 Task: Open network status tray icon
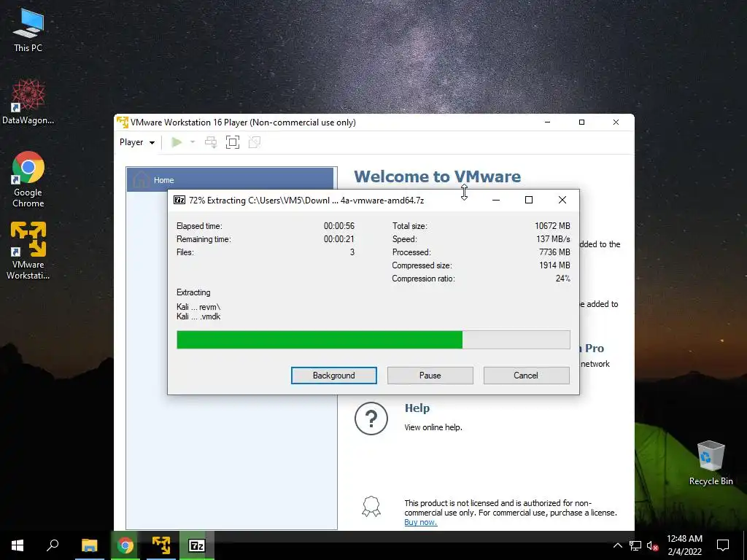tap(635, 545)
